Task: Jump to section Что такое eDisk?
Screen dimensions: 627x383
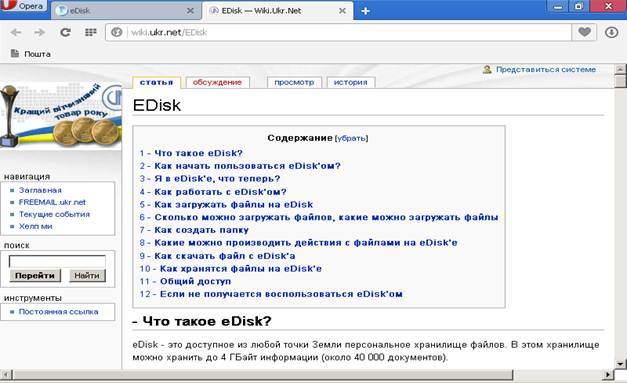Action: (191, 153)
